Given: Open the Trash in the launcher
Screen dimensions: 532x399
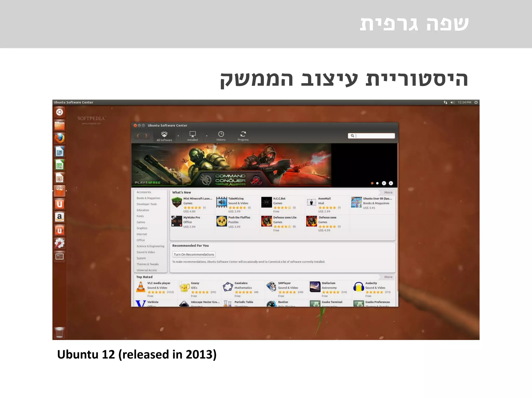Looking at the screenshot, I should point(59,332).
